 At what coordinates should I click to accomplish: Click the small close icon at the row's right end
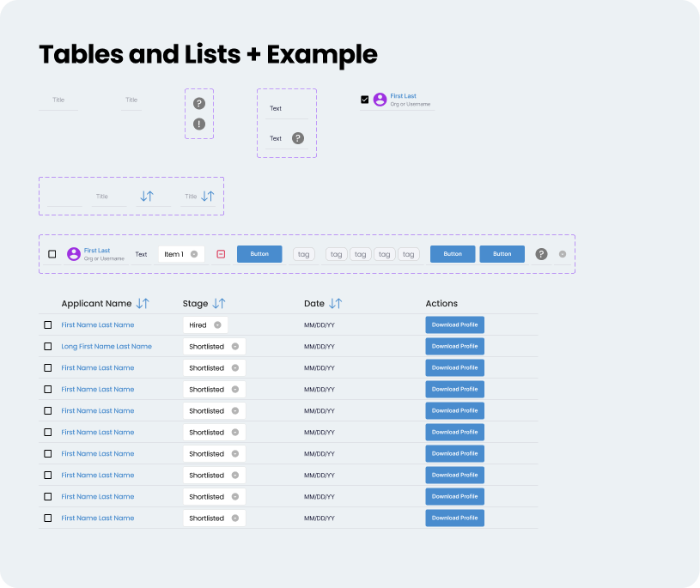click(x=562, y=253)
